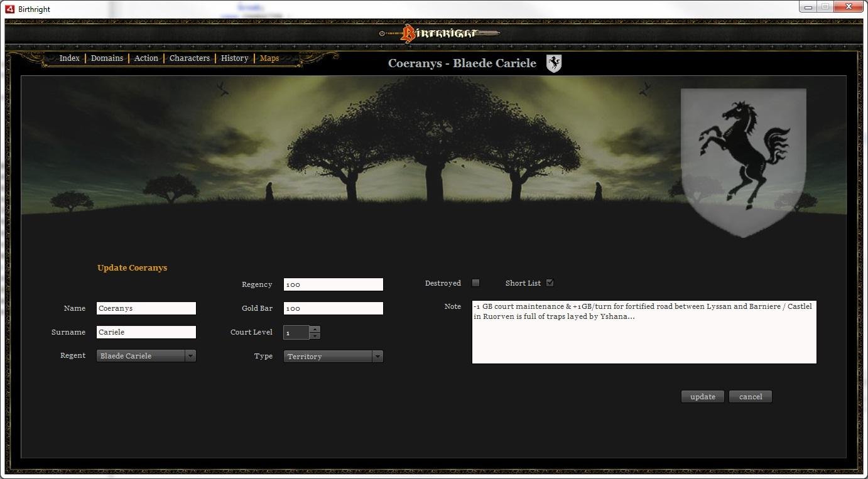Click the Gold Bar input field
Screen dimensions: 868x479
pos(334,308)
